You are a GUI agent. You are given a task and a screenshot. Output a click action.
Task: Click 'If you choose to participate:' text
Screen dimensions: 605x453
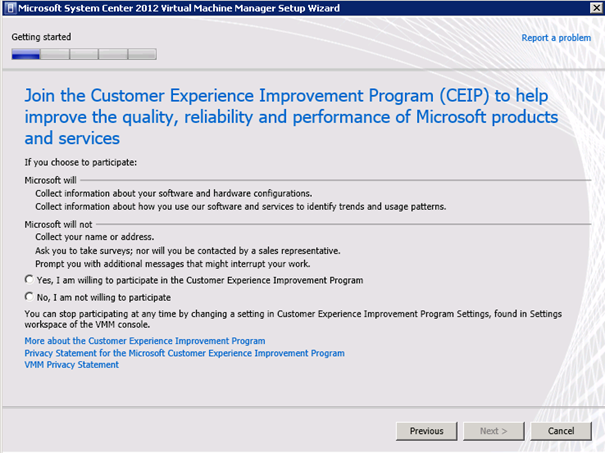click(81, 162)
